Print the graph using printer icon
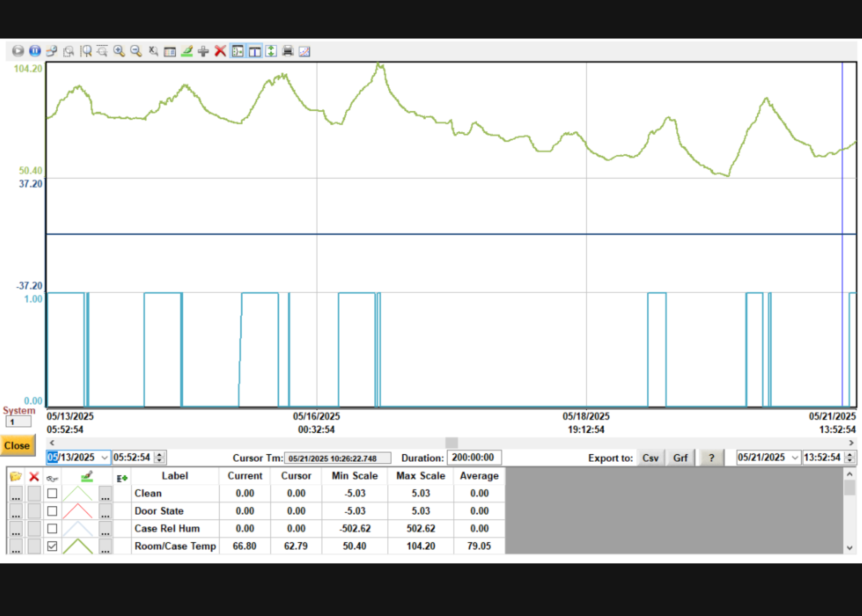This screenshot has height=616, width=862. click(x=288, y=51)
